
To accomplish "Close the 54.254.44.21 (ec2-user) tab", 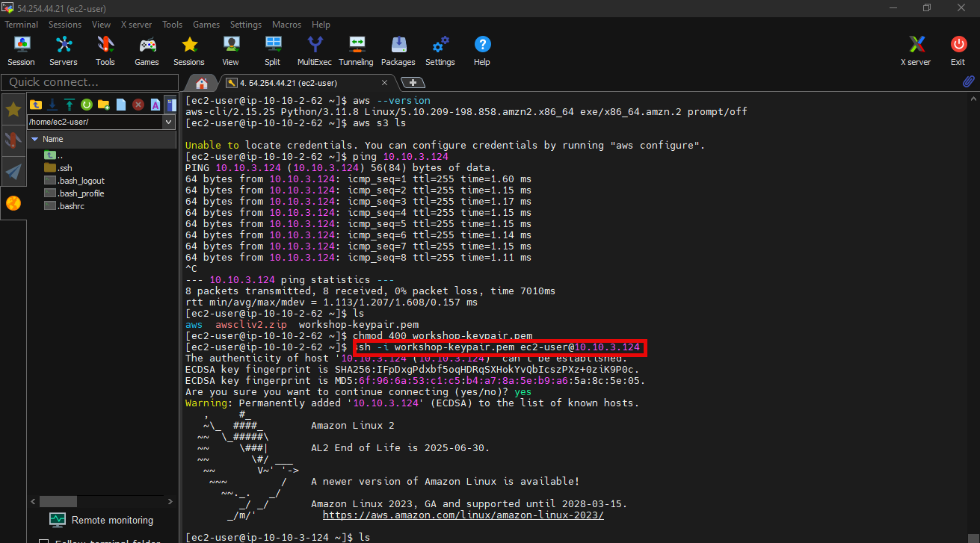I will pyautogui.click(x=385, y=83).
